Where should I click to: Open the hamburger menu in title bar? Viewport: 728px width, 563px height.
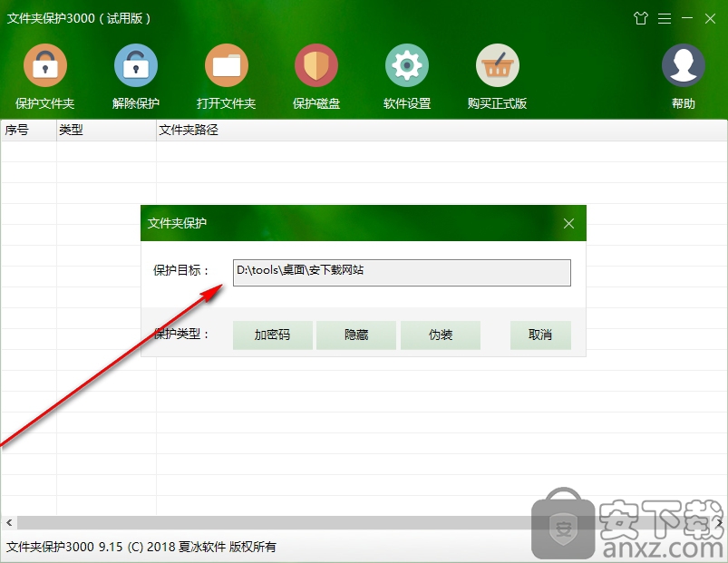pyautogui.click(x=665, y=18)
